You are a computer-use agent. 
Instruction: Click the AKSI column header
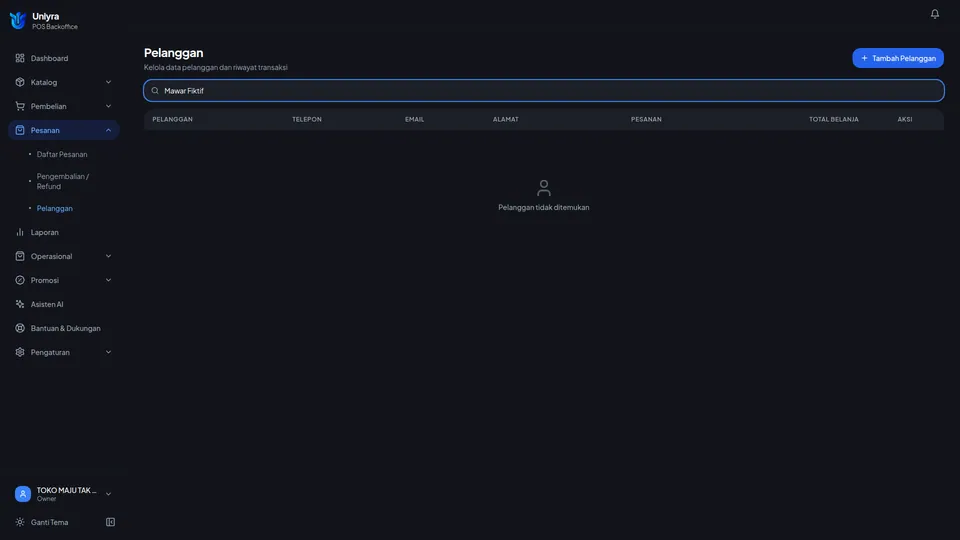coord(905,119)
